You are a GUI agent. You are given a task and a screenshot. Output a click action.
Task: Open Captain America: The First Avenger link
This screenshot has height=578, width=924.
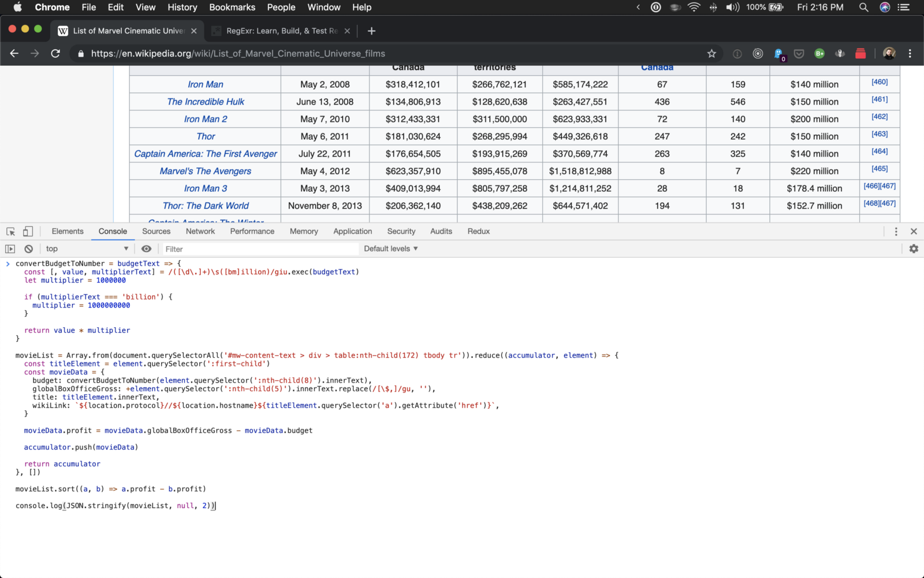point(206,154)
